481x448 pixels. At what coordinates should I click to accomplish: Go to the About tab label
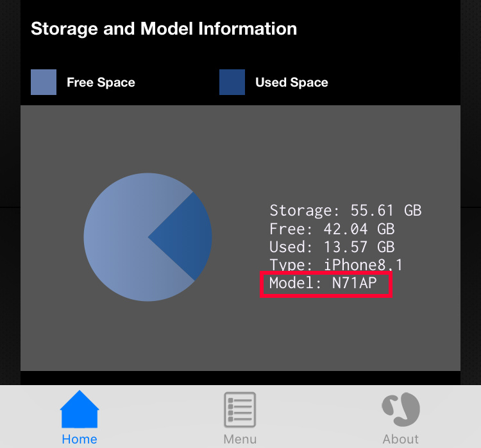pos(401,439)
